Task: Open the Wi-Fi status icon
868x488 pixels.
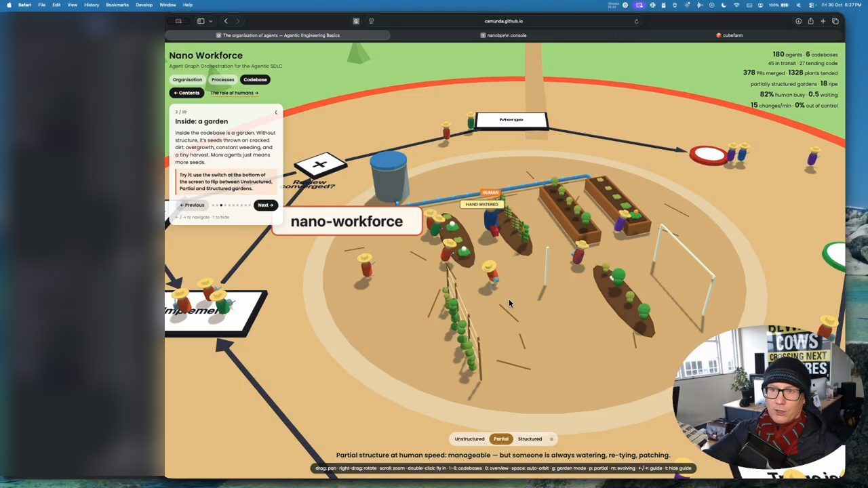Action: pos(736,5)
